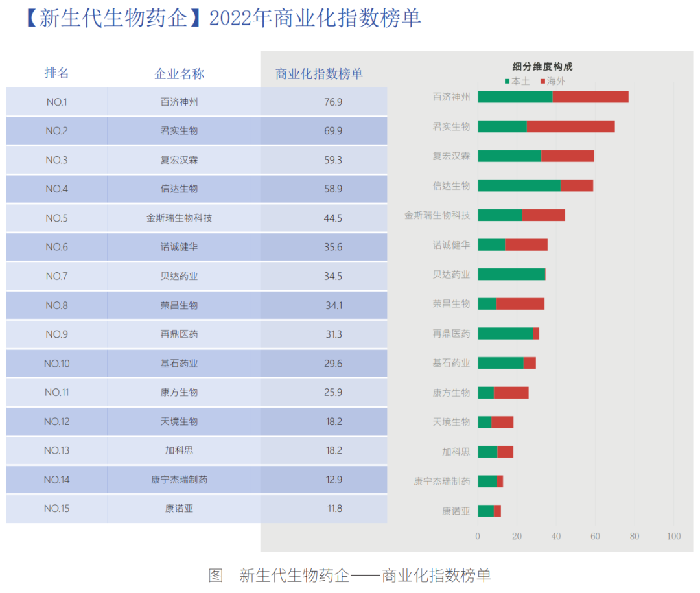
Task: Click the 企业名称 column header
Action: [179, 73]
